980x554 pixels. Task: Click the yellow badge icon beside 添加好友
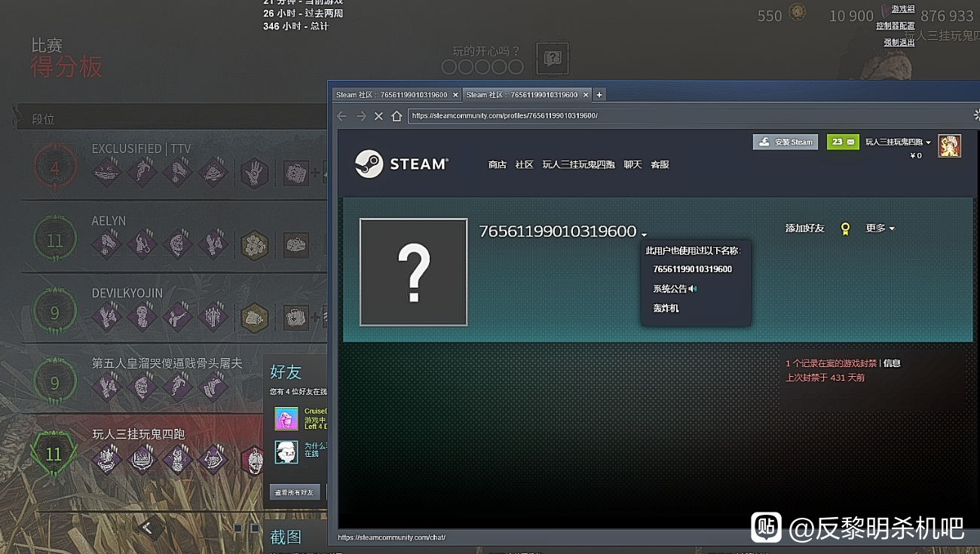click(845, 228)
